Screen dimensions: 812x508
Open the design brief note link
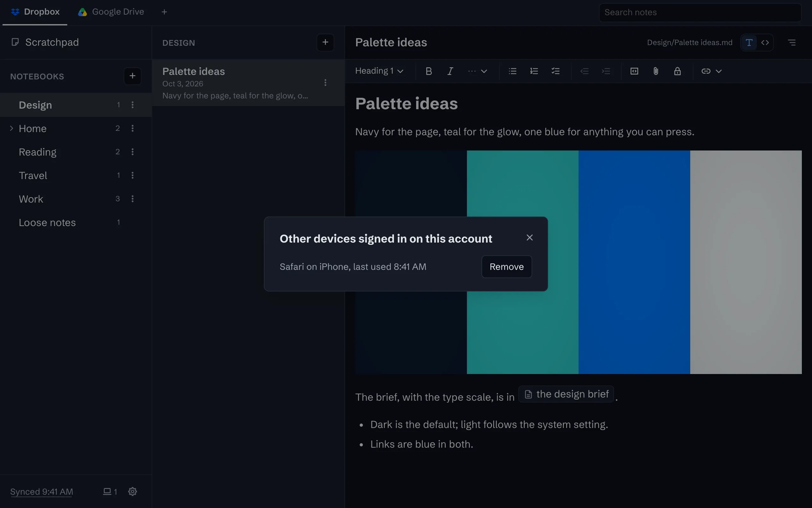pyautogui.click(x=566, y=394)
